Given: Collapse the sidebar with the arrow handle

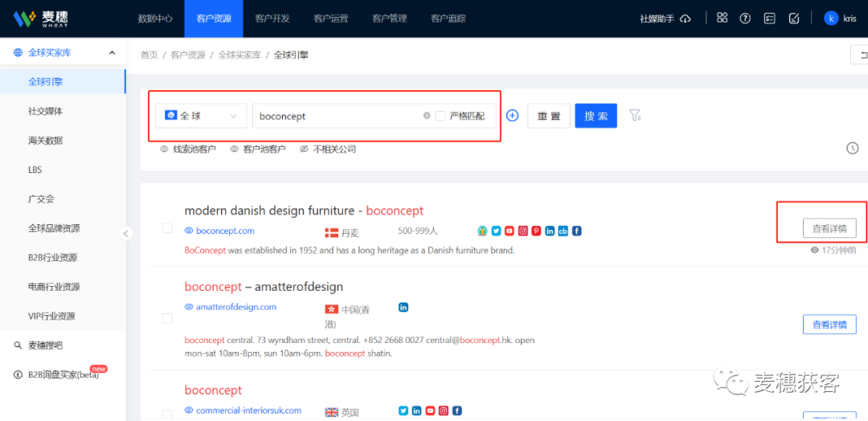Looking at the screenshot, I should tap(125, 234).
